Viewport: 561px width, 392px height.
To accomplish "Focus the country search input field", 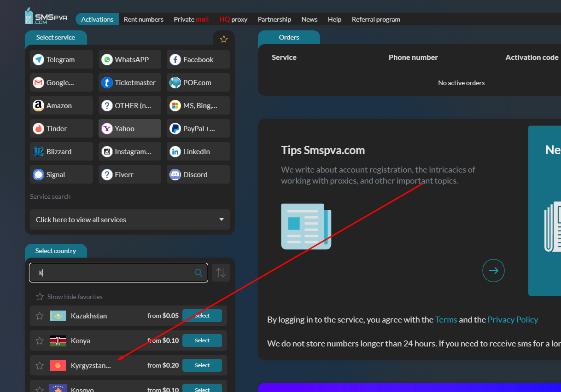I will click(x=118, y=272).
